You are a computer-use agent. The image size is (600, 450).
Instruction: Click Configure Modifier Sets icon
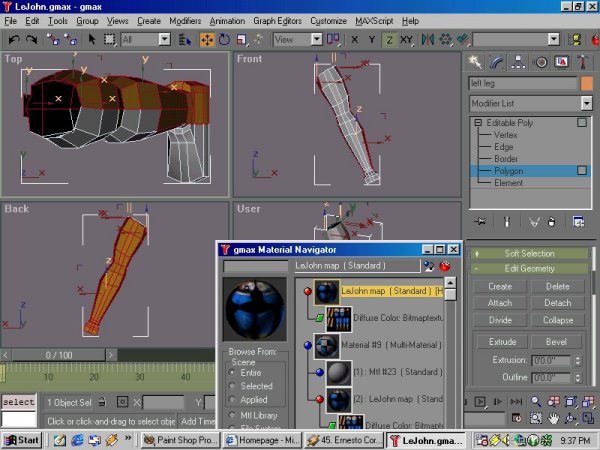pyautogui.click(x=578, y=222)
